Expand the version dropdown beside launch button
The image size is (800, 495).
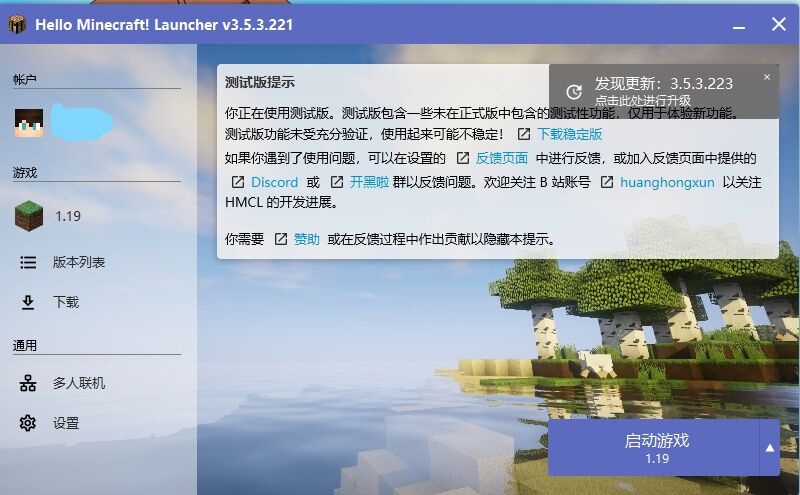click(x=769, y=448)
